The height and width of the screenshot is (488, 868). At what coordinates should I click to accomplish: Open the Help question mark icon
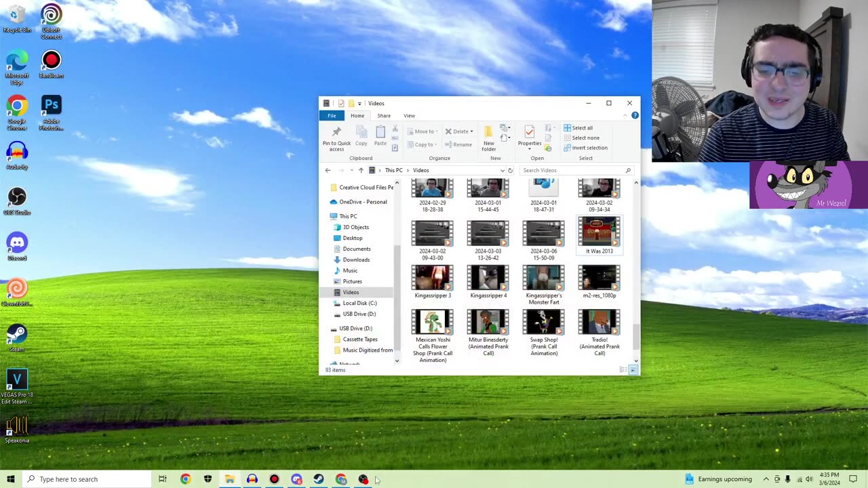click(635, 116)
